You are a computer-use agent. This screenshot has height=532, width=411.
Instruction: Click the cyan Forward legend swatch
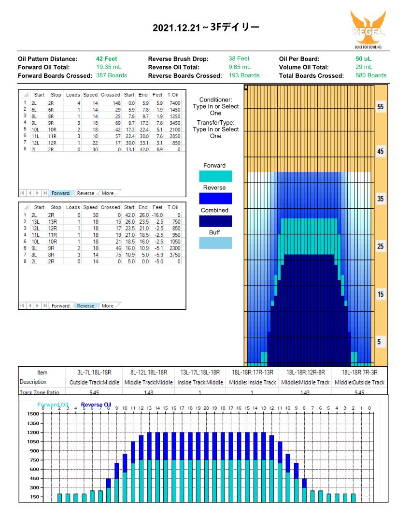coord(215,176)
